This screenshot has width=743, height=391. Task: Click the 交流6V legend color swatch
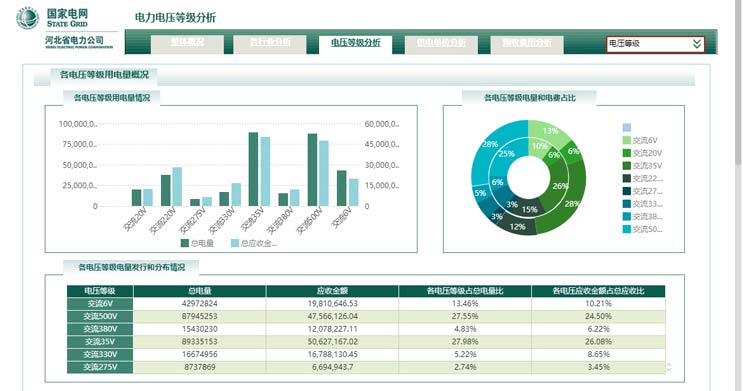tap(626, 140)
